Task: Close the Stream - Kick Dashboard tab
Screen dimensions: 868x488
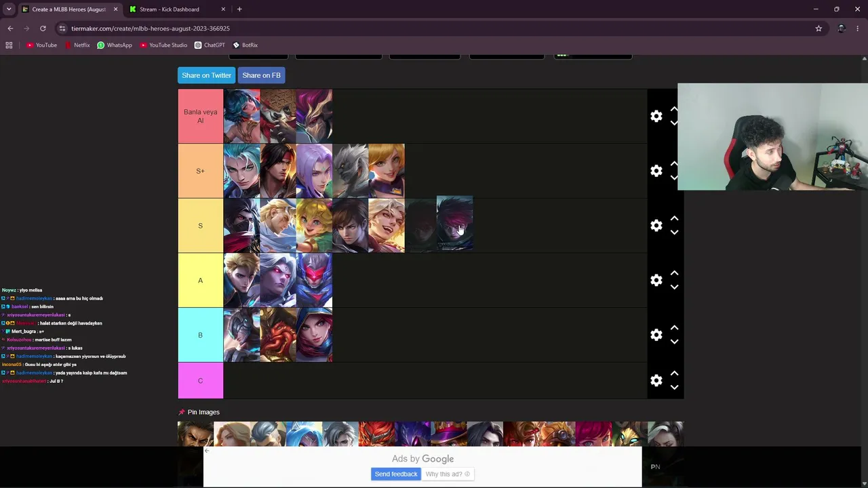Action: tap(223, 9)
